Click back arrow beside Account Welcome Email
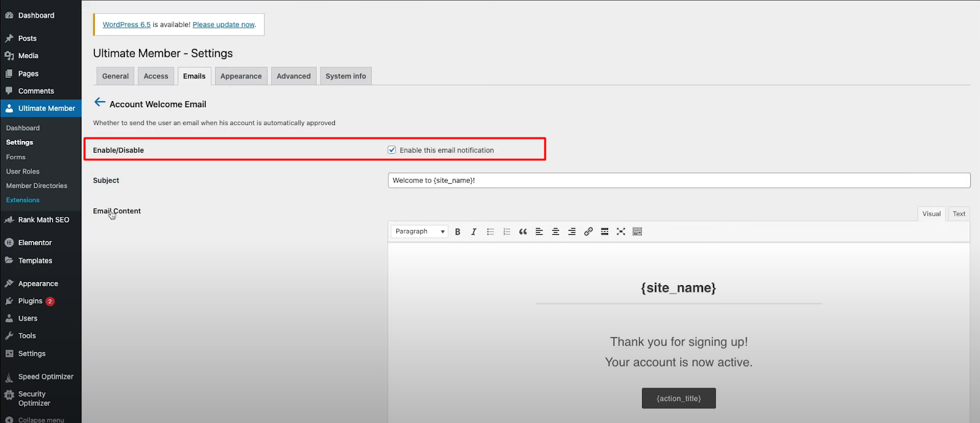The image size is (980, 423). [x=100, y=102]
